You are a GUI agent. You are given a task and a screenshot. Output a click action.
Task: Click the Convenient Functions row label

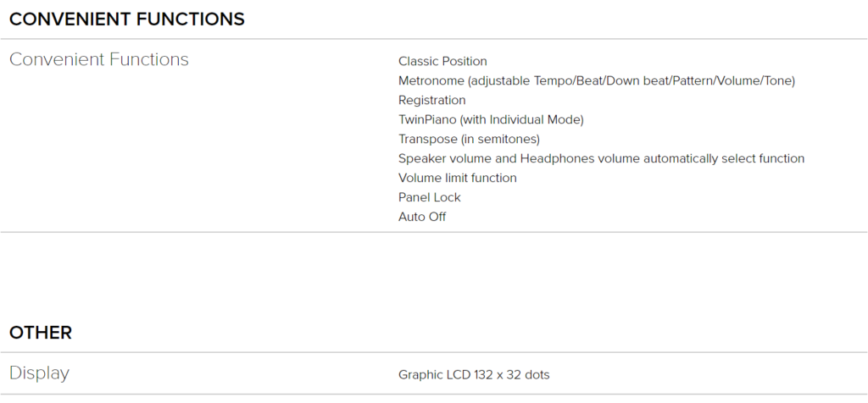pos(99,59)
